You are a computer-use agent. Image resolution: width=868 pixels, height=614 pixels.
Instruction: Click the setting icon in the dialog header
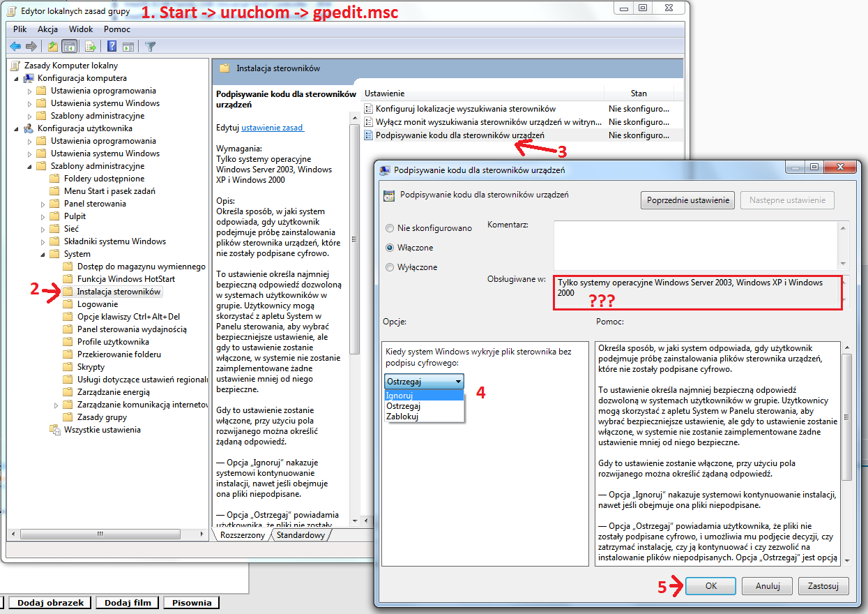(389, 195)
